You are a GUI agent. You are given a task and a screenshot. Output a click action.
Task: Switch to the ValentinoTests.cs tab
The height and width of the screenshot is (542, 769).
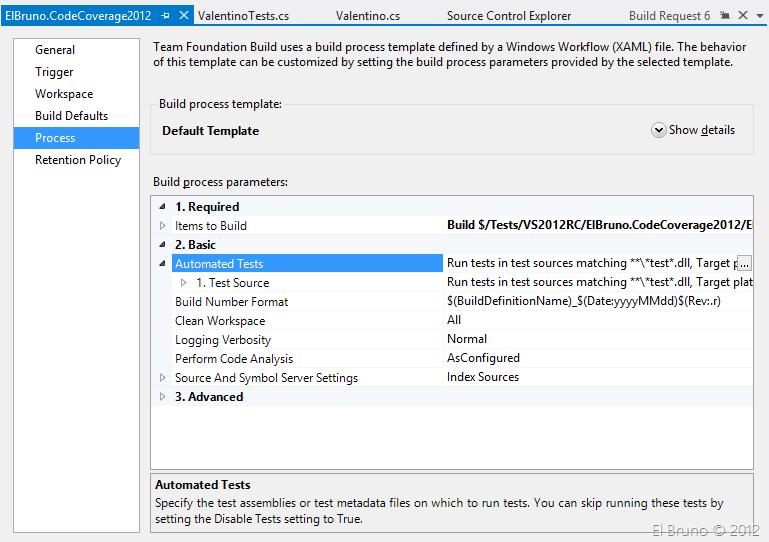click(x=243, y=16)
